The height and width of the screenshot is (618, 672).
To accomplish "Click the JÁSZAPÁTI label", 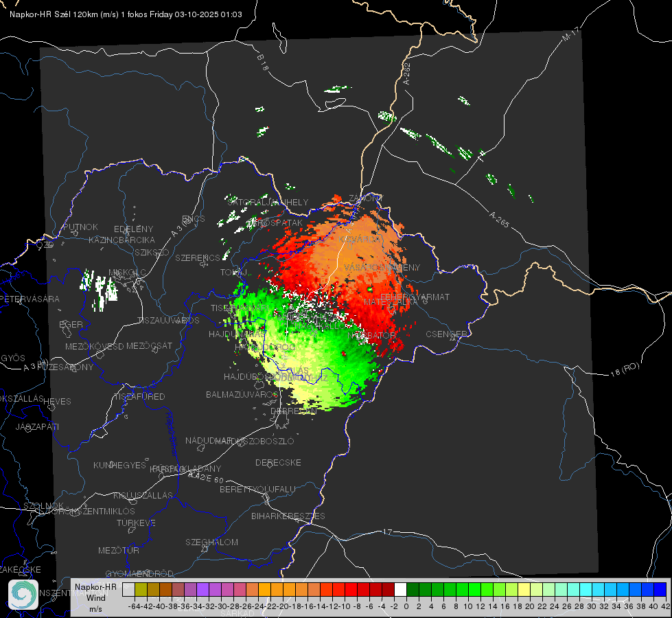I will coord(37,426).
